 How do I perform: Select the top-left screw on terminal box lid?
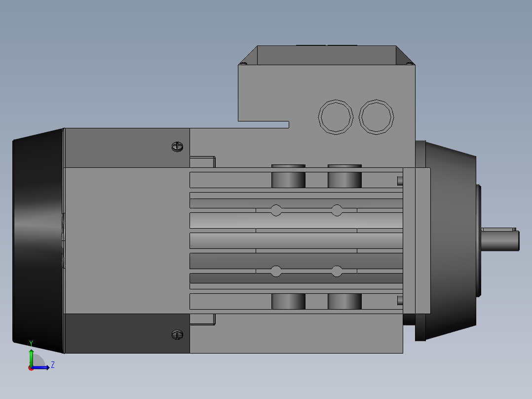pos(243,63)
